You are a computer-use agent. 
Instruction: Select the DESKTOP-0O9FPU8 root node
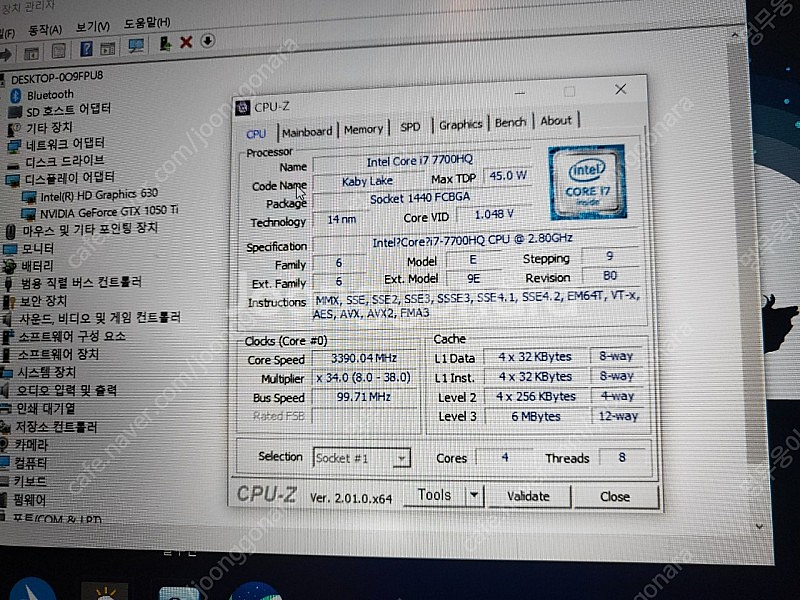click(x=57, y=78)
